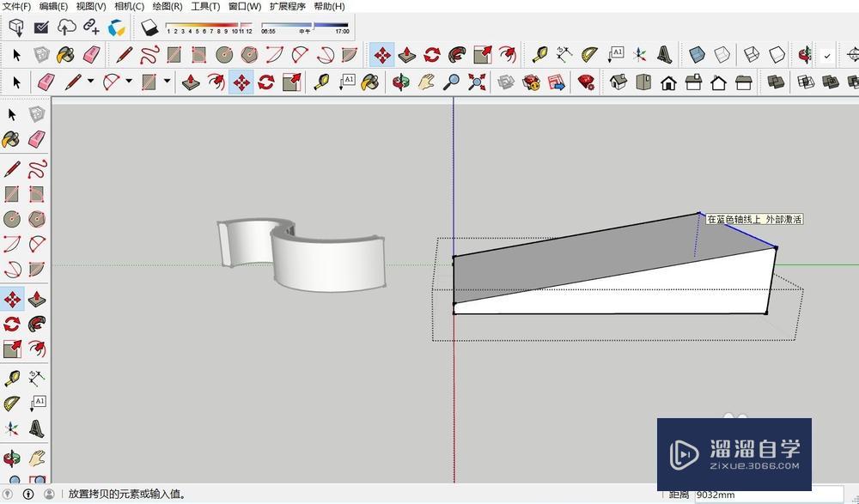The width and height of the screenshot is (859, 504).
Task: Select the Tape Measure in the left vertical toolbar
Action: [x=11, y=378]
